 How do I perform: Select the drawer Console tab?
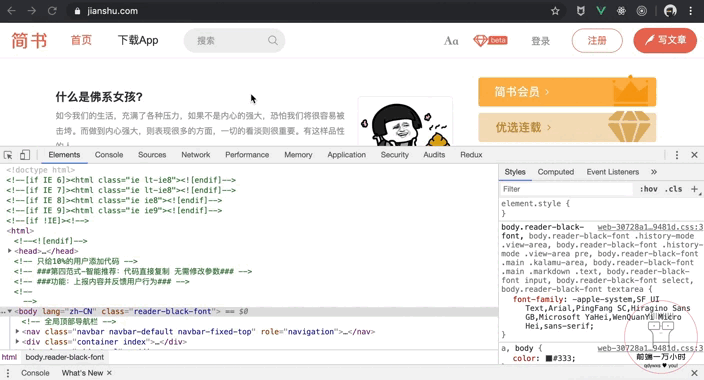click(35, 373)
